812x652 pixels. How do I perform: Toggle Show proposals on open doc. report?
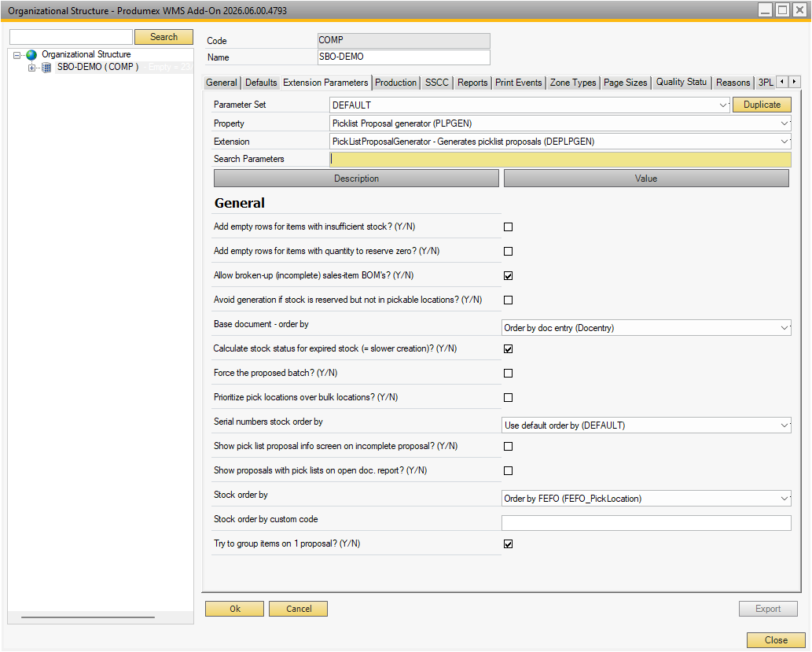point(508,470)
